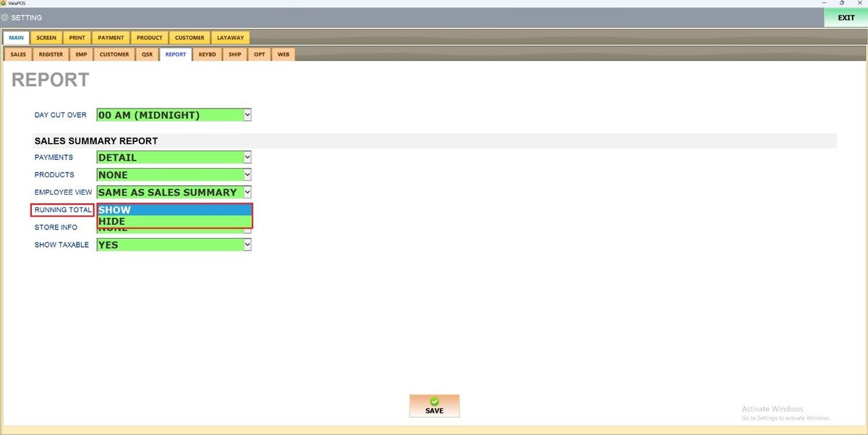868x435 pixels.
Task: Switch to the SCREEN tab
Action: [x=46, y=38]
